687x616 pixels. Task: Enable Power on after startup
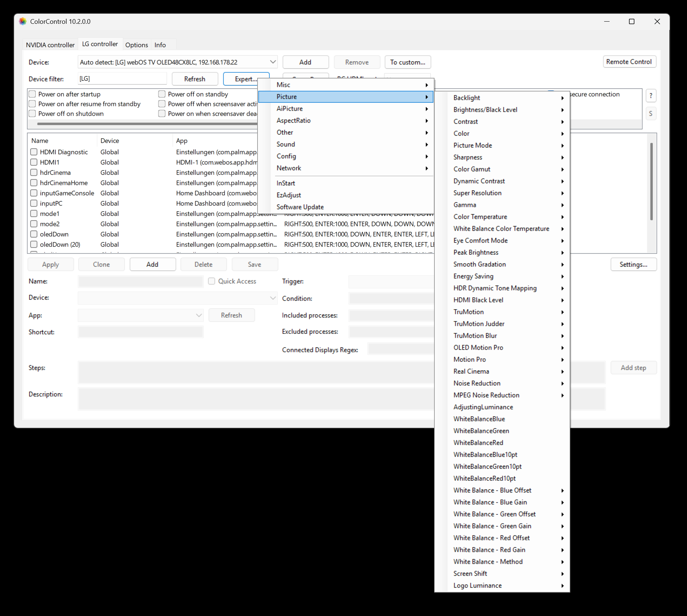[x=32, y=94]
